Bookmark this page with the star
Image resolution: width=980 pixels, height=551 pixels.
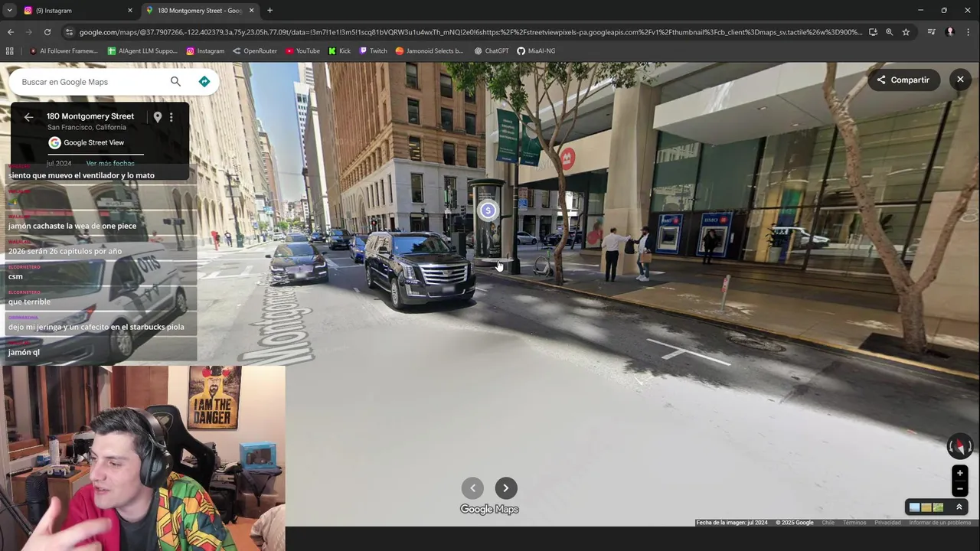(x=906, y=32)
